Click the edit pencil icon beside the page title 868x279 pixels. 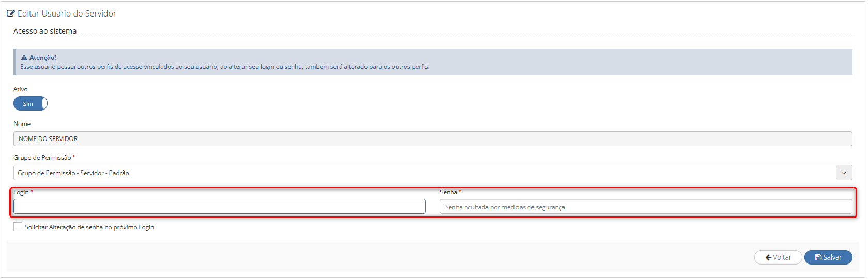[11, 13]
